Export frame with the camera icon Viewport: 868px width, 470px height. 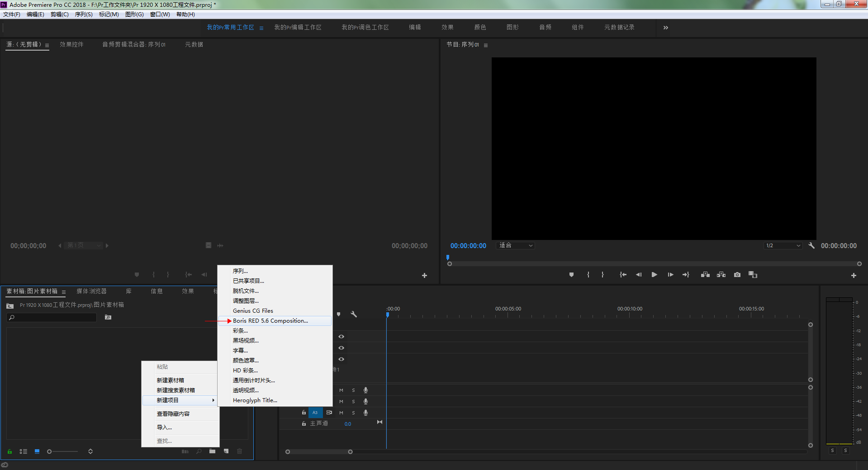click(x=737, y=275)
